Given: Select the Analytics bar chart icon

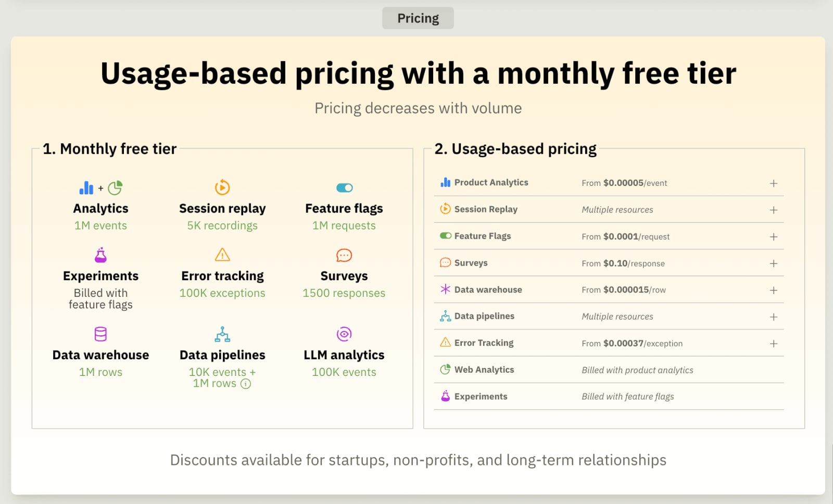Looking at the screenshot, I should pyautogui.click(x=85, y=187).
